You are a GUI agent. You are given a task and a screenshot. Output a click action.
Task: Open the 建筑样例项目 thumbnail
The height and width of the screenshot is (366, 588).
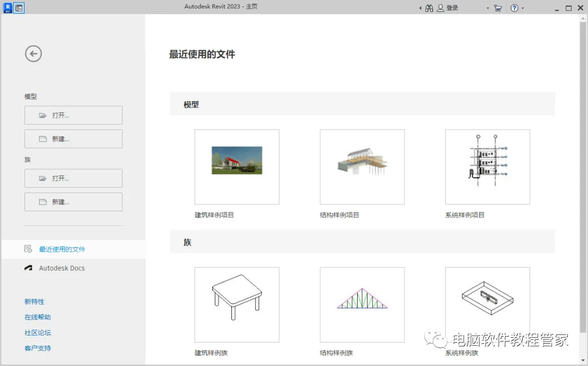(237, 167)
